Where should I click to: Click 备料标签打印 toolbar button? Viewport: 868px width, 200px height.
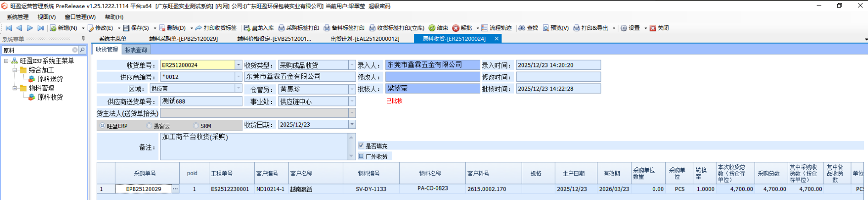tap(344, 28)
